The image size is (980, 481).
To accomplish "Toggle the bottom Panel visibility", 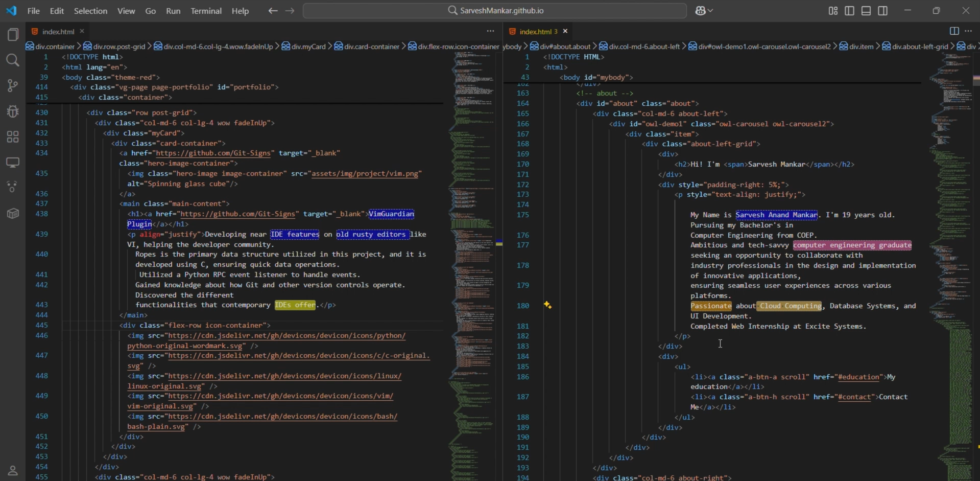I will point(866,11).
